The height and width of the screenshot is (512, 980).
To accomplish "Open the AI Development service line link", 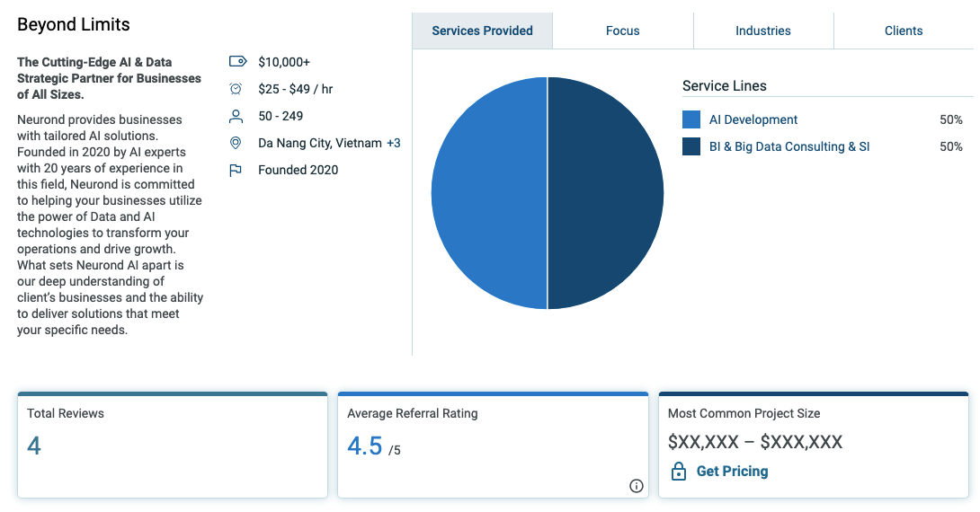I will pyautogui.click(x=753, y=119).
